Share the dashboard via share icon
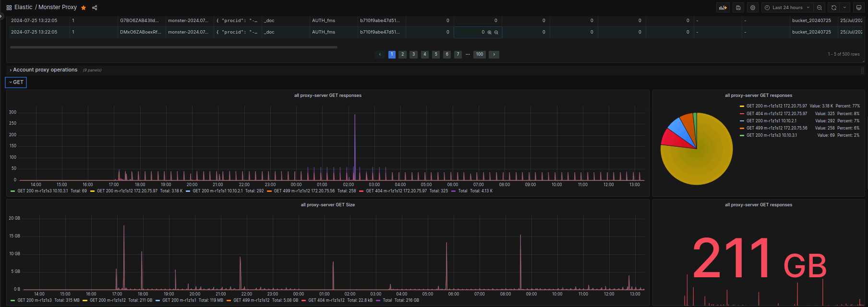This screenshot has width=868, height=307. click(x=95, y=8)
